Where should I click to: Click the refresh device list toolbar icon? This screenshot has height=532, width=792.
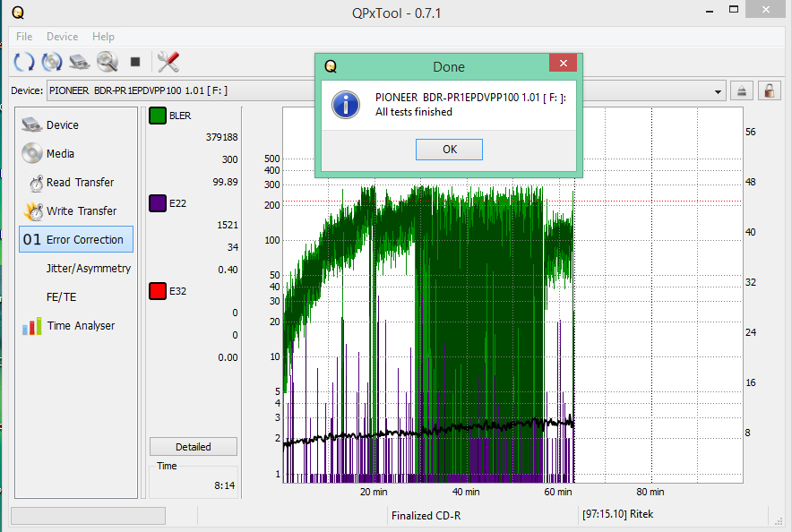(x=23, y=62)
